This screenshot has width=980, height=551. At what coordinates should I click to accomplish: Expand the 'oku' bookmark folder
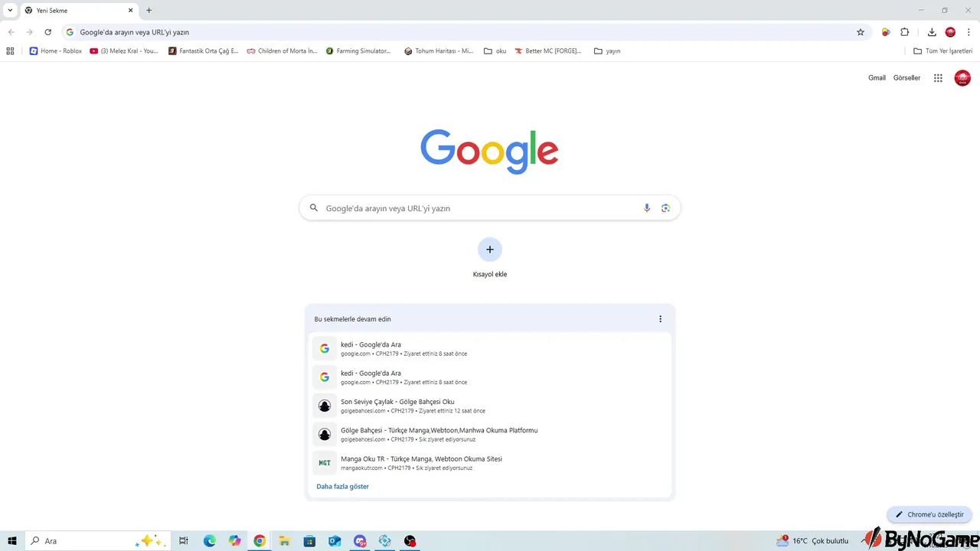click(x=495, y=51)
